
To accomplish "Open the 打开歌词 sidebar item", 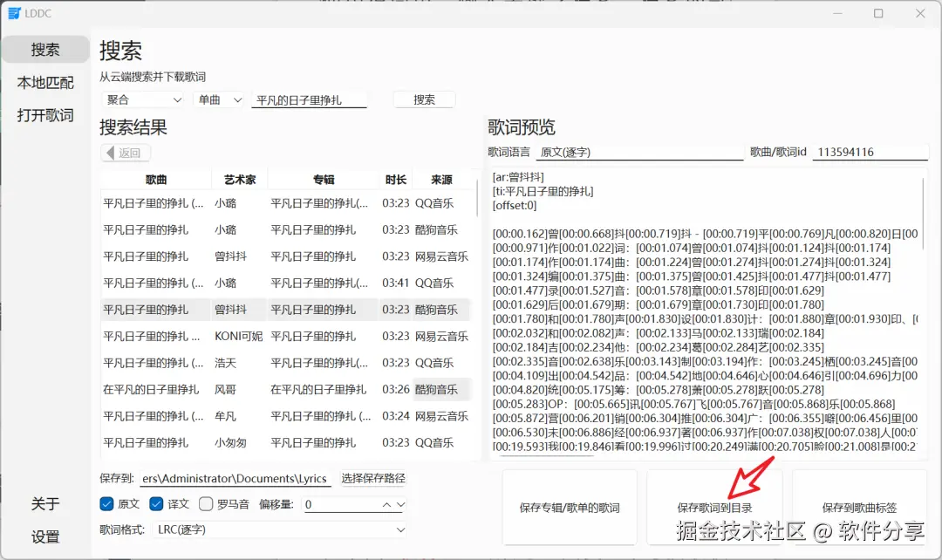I will click(x=45, y=115).
